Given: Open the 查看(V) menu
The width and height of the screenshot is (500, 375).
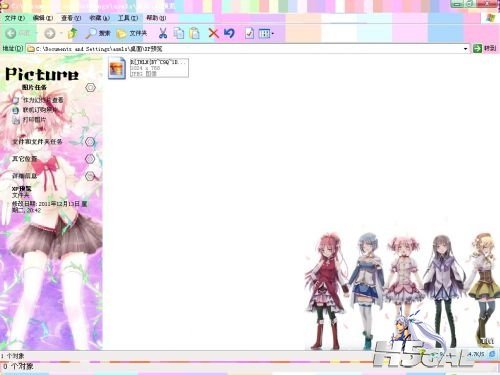Looking at the screenshot, I should (71, 18).
